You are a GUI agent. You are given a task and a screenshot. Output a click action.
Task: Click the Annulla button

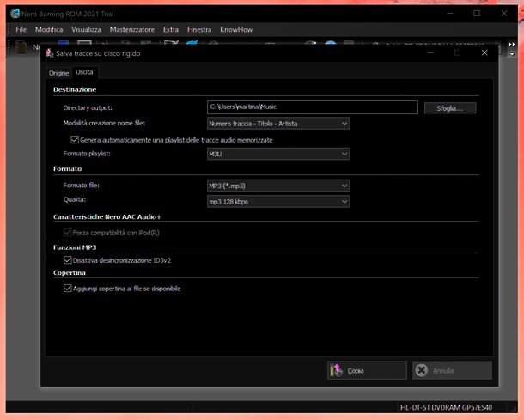[x=452, y=370]
